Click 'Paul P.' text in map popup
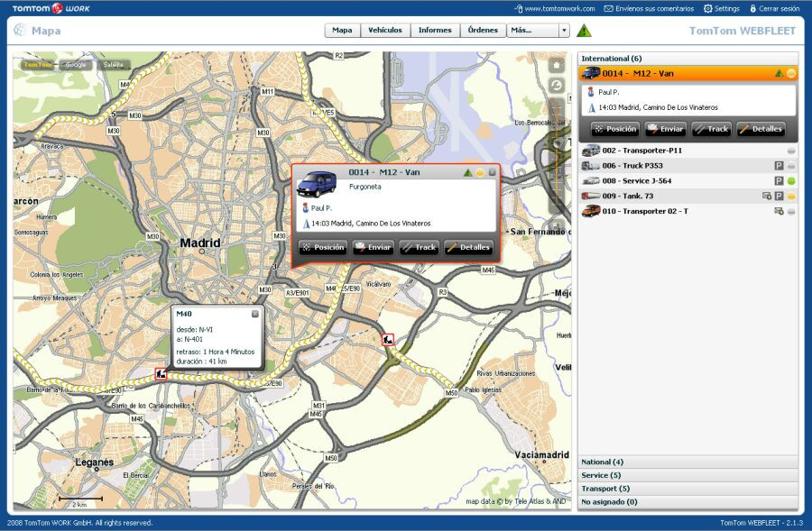Screen dimensions: 812x531 [x=321, y=208]
